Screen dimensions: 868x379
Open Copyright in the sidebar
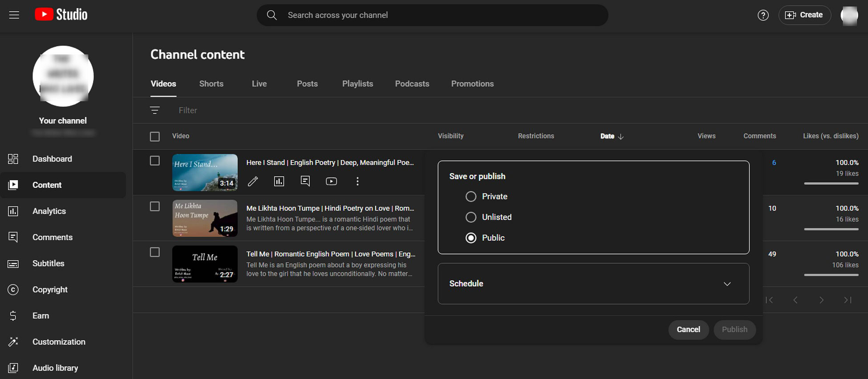click(x=63, y=290)
